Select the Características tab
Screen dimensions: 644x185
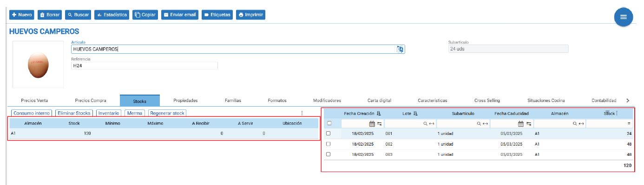tap(432, 101)
